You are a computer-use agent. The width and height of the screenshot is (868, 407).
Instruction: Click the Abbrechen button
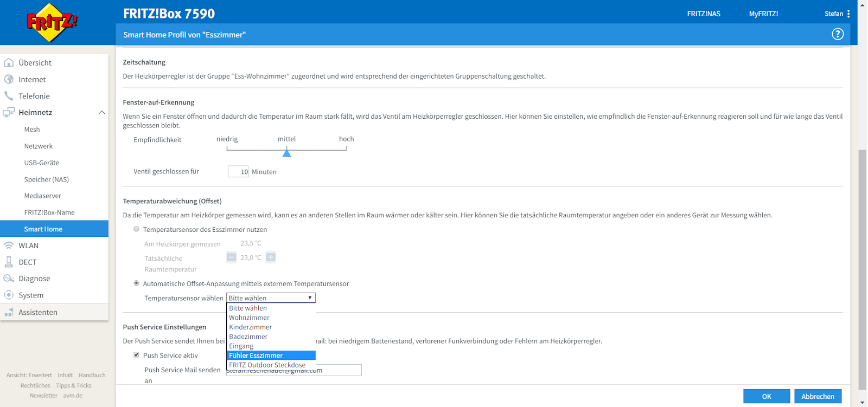pyautogui.click(x=818, y=396)
